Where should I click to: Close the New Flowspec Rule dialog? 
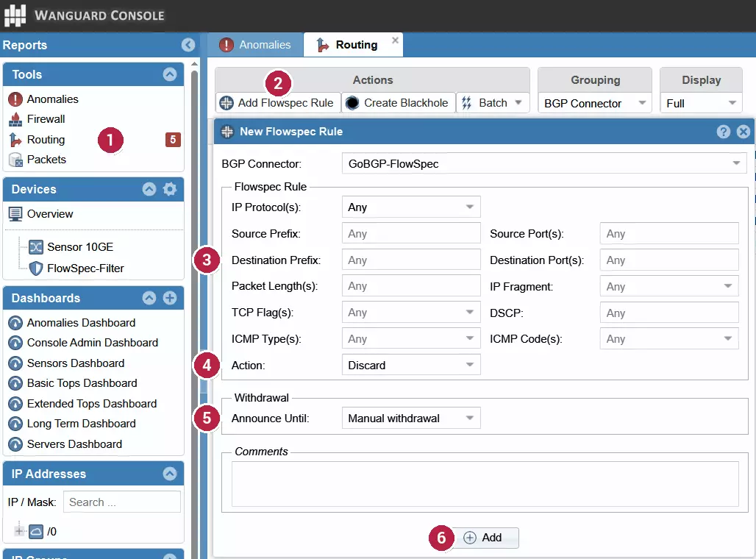[743, 132]
